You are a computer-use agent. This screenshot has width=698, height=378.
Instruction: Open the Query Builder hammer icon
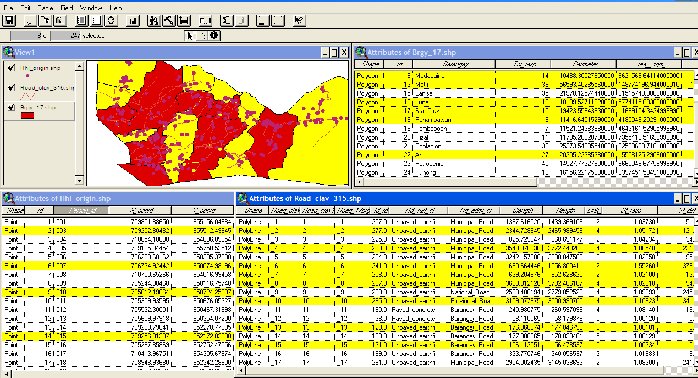168,20
